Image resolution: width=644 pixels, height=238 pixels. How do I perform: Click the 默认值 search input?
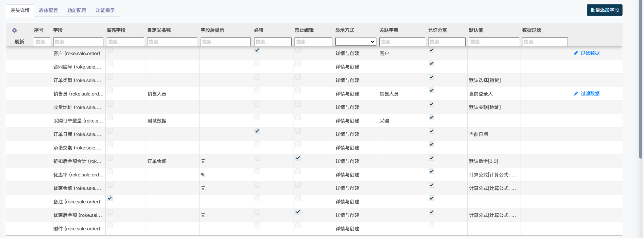click(494, 42)
